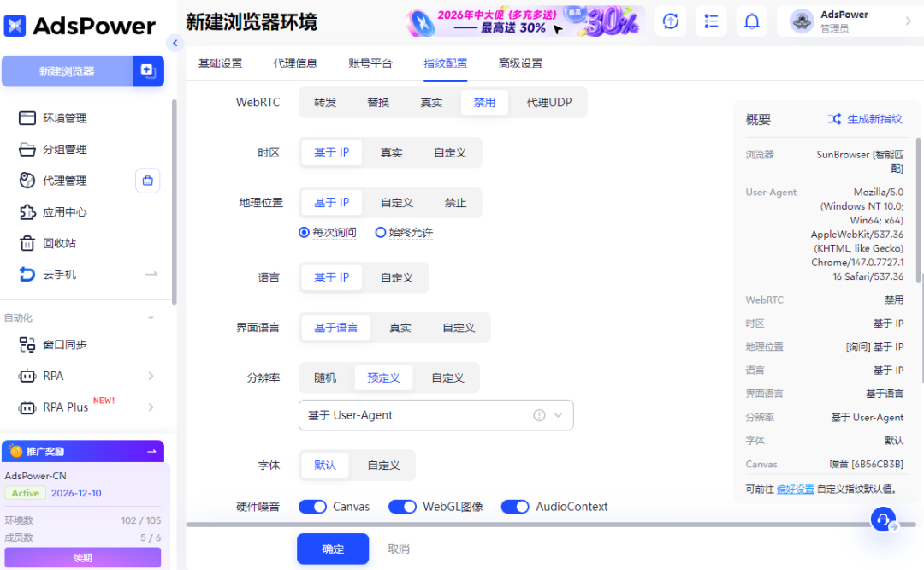
Task: Click the proxy shop bag icon
Action: tap(147, 181)
